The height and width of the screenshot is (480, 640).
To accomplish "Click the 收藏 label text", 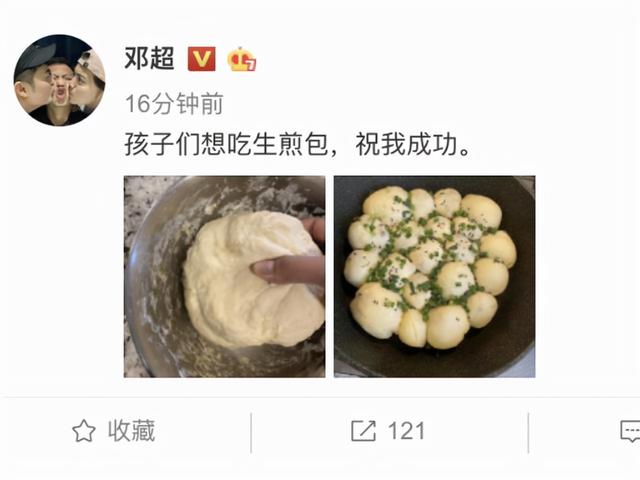I will [x=131, y=431].
